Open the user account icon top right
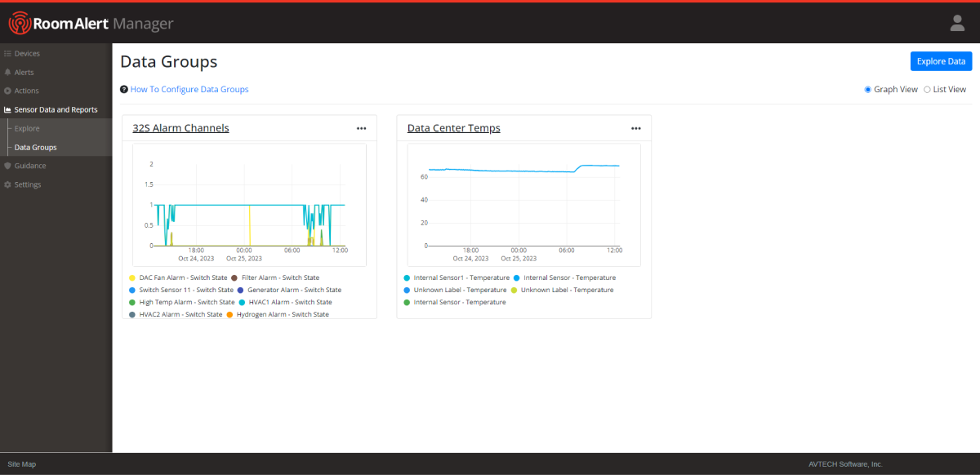Viewport: 980px width, 475px height. click(x=956, y=22)
